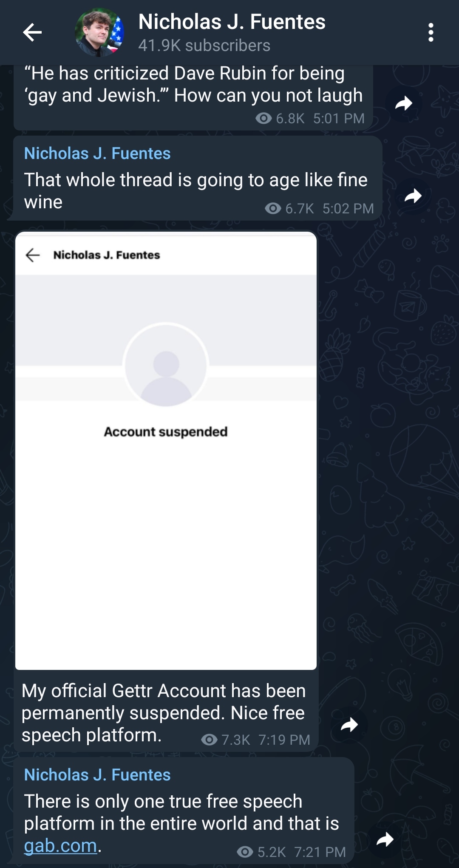Tap the 7:21 PM timestamp
Viewport: 459px width, 868px height.
tap(320, 852)
